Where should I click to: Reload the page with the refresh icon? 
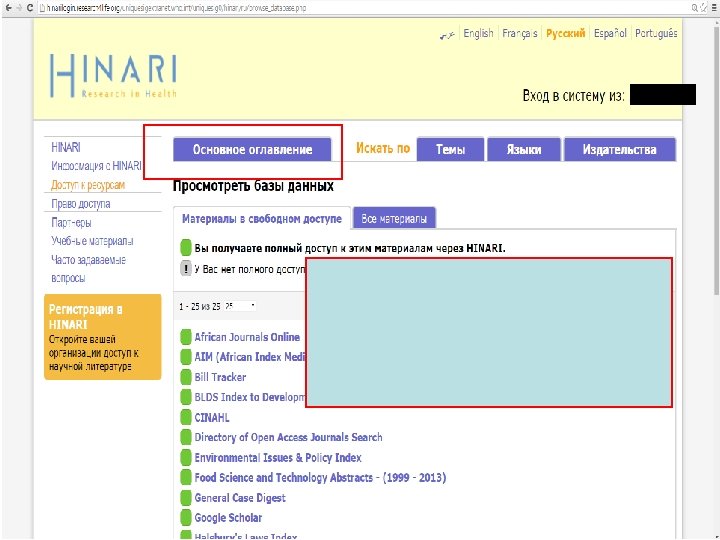pos(30,8)
